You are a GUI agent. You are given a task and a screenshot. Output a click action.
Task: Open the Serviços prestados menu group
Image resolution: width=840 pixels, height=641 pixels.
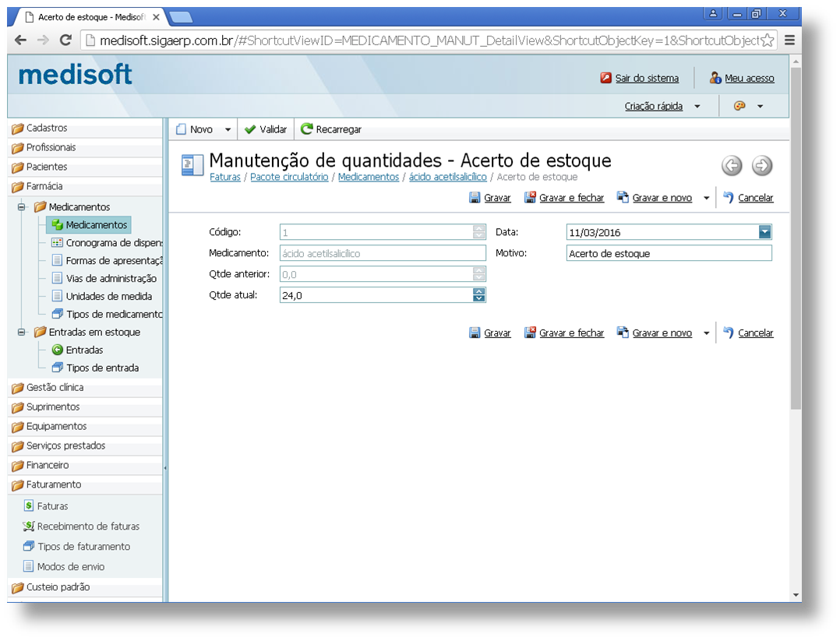(x=85, y=446)
